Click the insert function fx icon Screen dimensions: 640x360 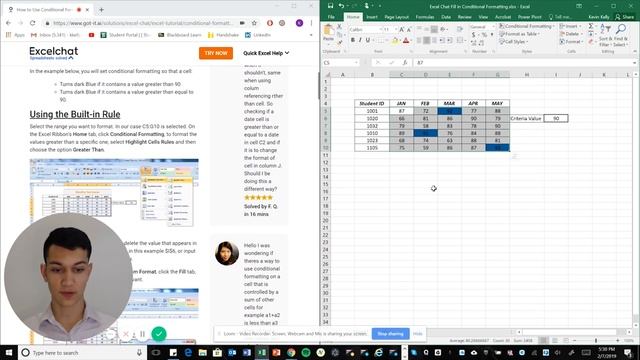[404, 62]
